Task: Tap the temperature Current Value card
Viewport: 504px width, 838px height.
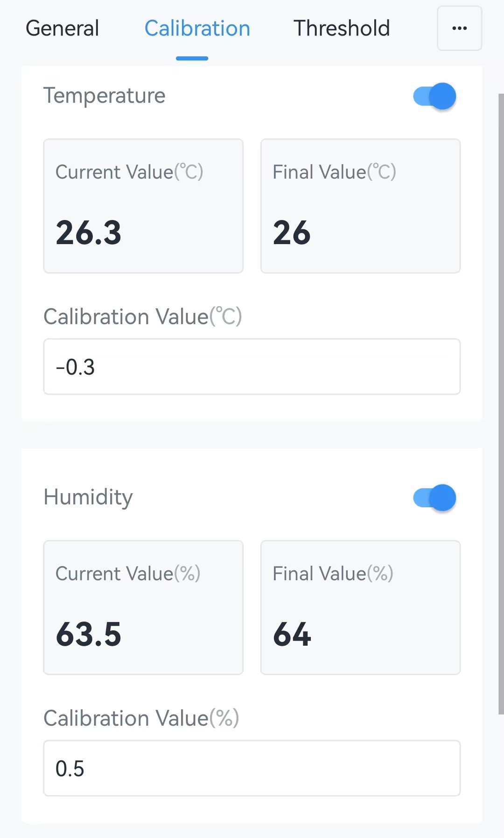Action: (x=143, y=206)
